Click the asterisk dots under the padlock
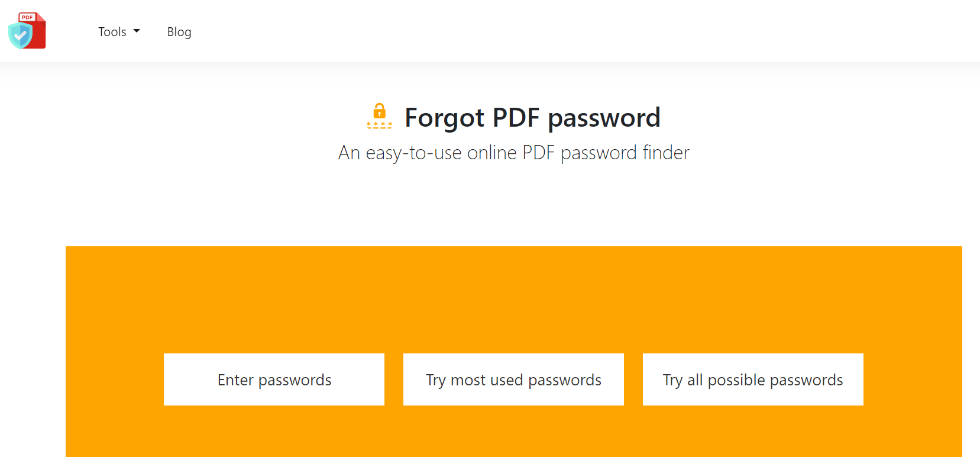The image size is (980, 457). coord(379,125)
